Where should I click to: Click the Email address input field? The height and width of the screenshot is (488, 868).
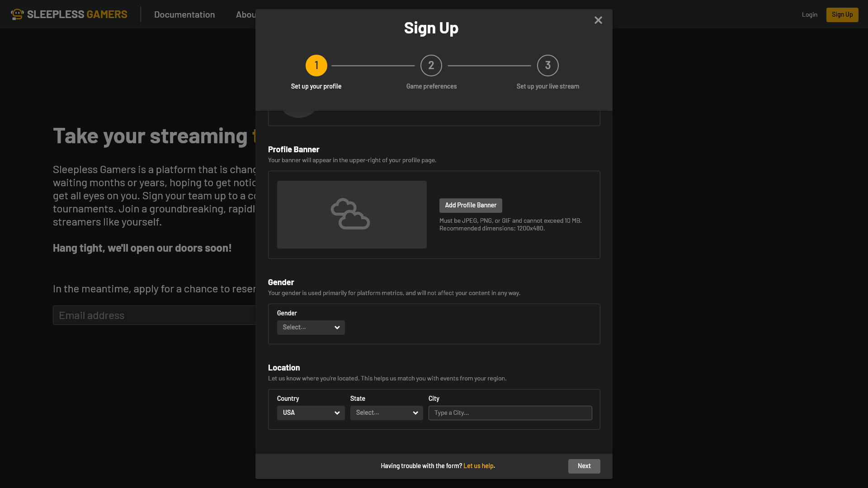point(154,315)
